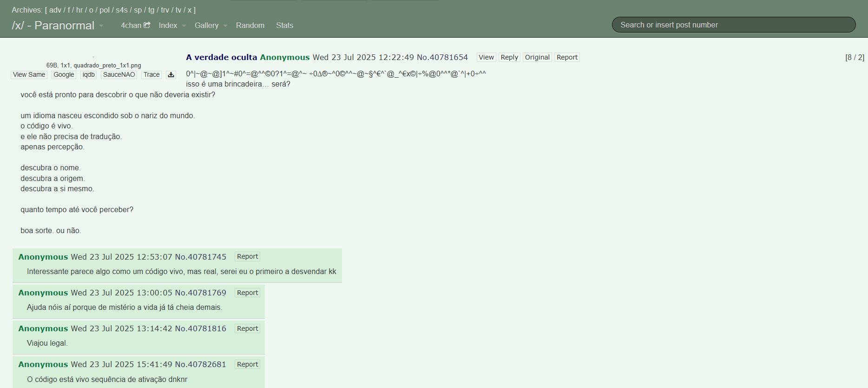Open the /o/ archive link
The image size is (868, 388).
(91, 10)
